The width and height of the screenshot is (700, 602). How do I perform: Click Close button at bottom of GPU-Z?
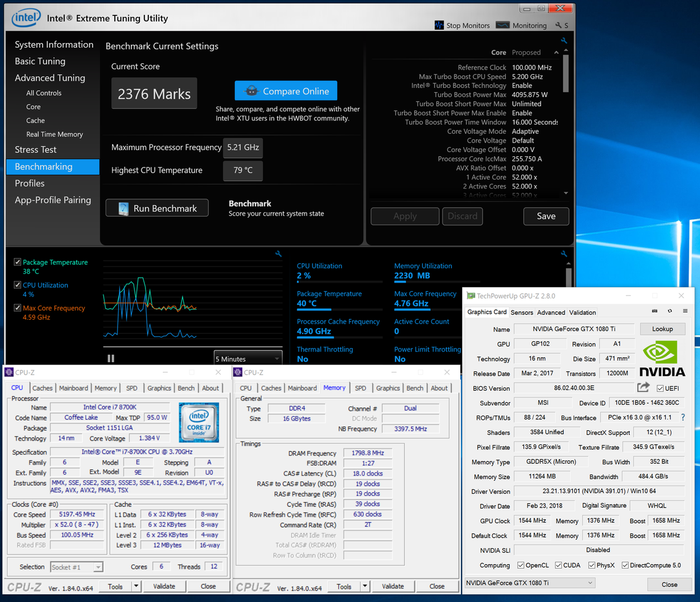click(x=669, y=584)
